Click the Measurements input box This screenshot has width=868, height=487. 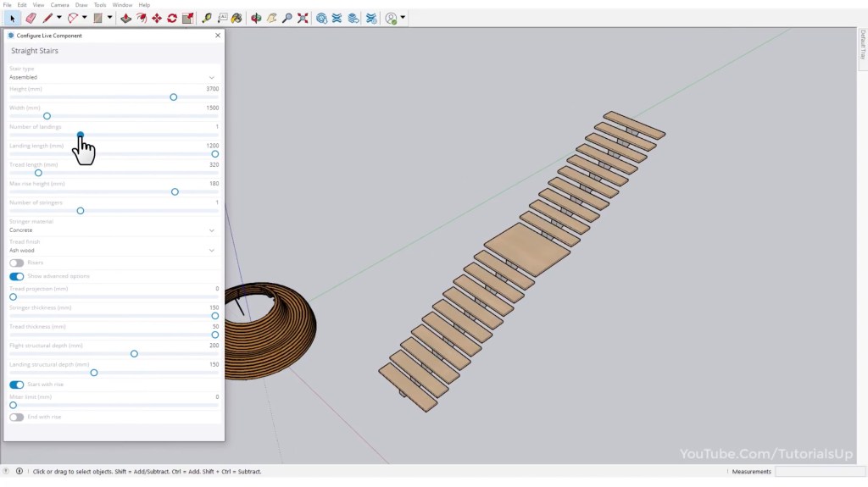819,472
